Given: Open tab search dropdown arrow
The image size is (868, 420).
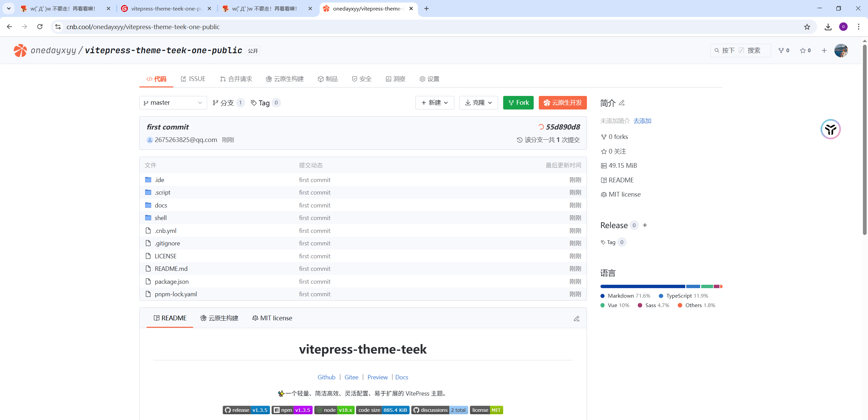Looking at the screenshot, I should [x=9, y=8].
